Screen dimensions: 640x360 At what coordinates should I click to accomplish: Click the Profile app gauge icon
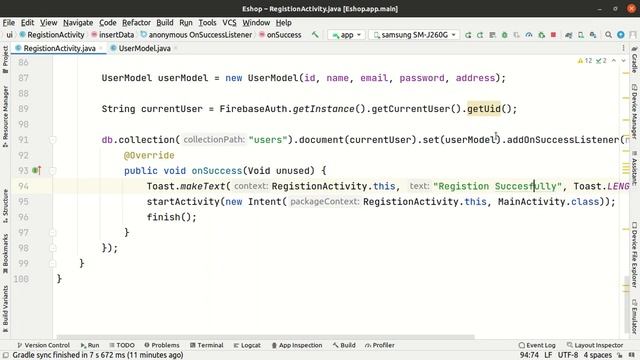pos(529,35)
